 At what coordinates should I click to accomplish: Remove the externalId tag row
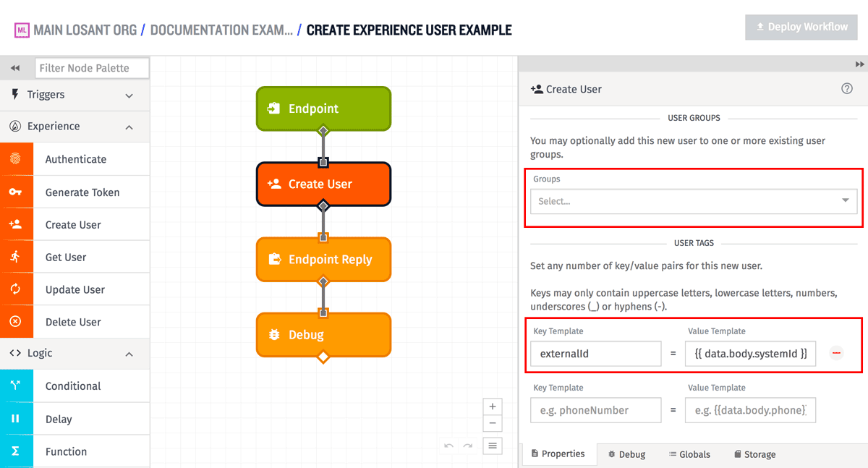click(837, 353)
